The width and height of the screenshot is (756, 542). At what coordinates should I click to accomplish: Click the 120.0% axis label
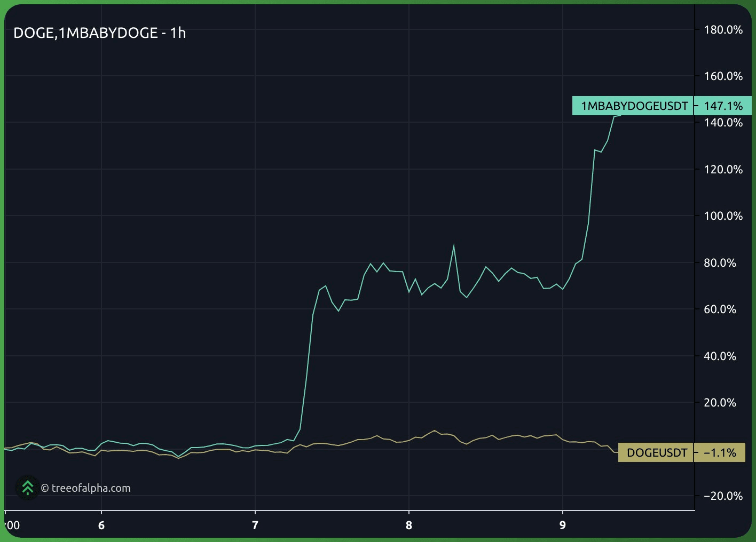point(723,170)
